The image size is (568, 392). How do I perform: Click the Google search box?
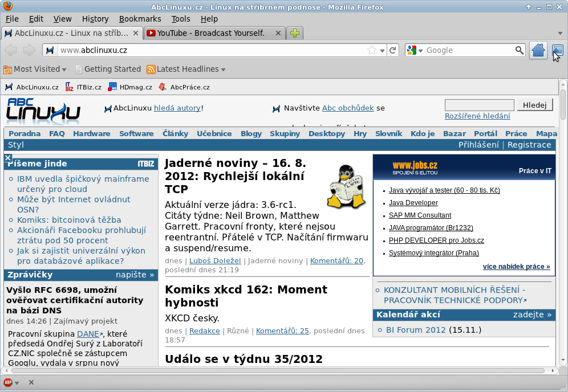[x=469, y=50]
